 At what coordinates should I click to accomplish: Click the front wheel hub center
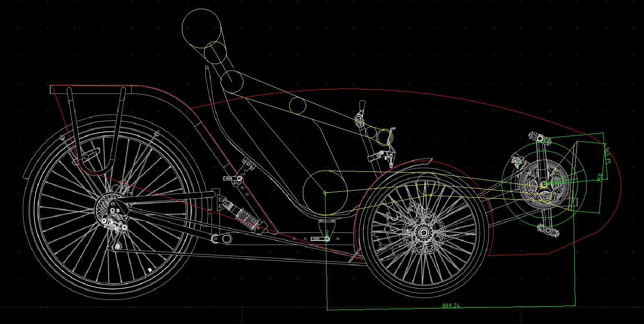pyautogui.click(x=423, y=232)
